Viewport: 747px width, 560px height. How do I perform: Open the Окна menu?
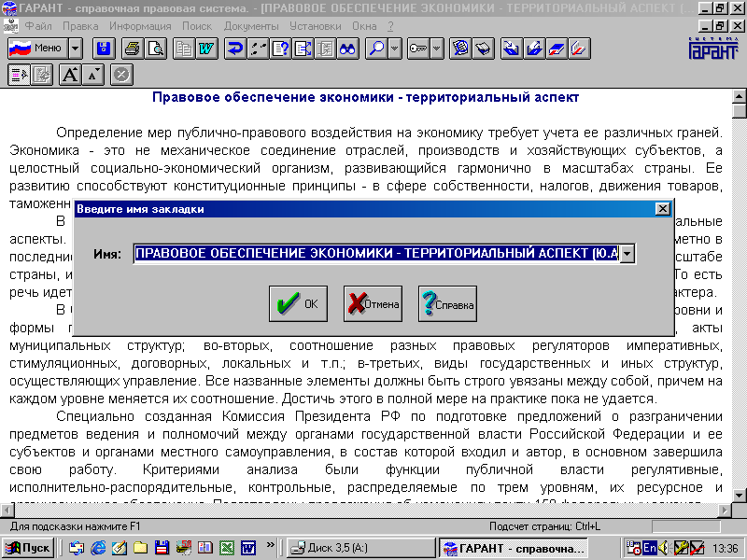(364, 26)
